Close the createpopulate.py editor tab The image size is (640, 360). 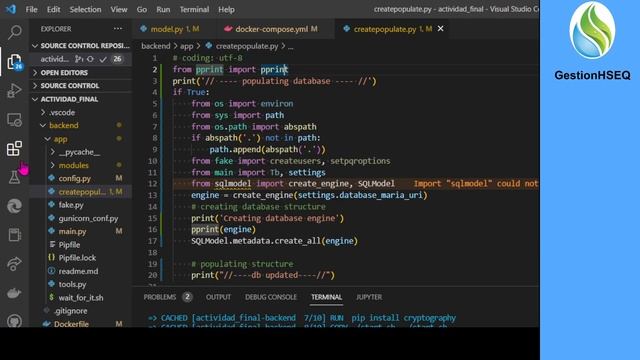tap(440, 29)
